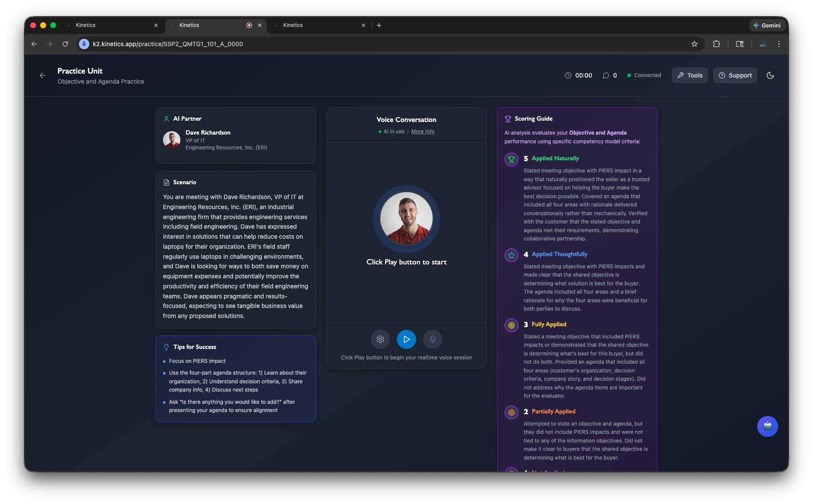Click the Fully Applied heading

click(x=549, y=325)
